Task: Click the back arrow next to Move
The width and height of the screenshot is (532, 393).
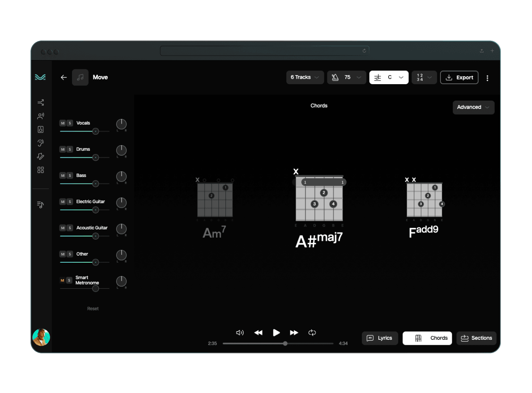Action: tap(64, 78)
